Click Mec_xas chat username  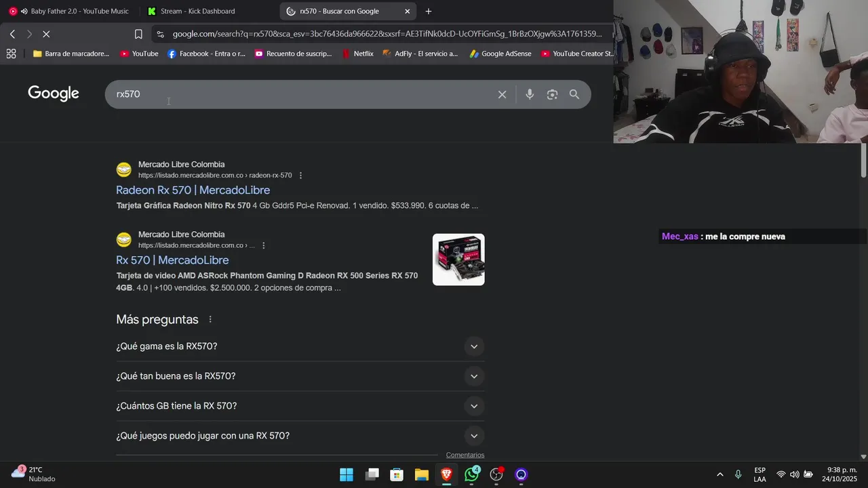(x=680, y=237)
